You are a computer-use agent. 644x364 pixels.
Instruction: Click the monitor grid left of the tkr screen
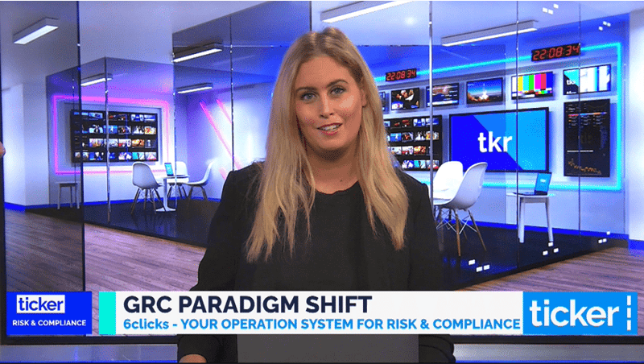pyautogui.click(x=414, y=143)
